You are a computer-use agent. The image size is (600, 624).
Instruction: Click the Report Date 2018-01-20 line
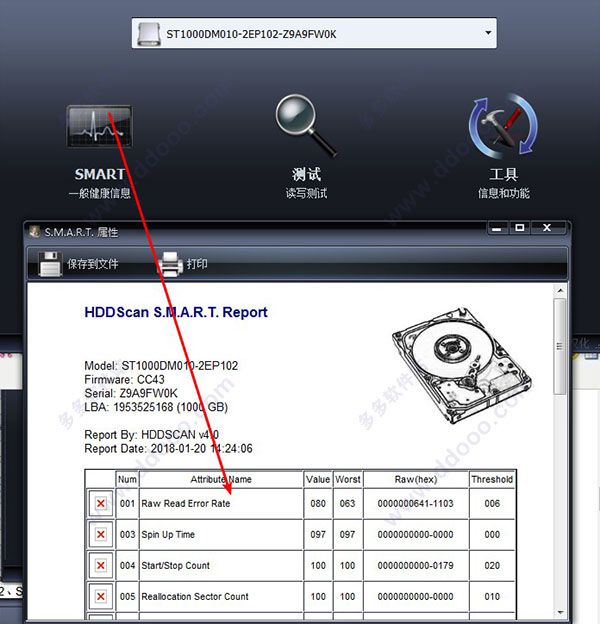coord(168,449)
